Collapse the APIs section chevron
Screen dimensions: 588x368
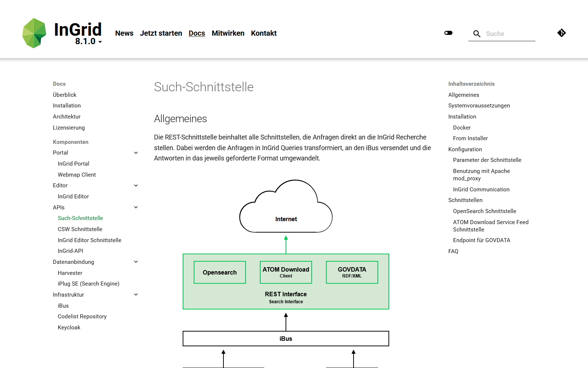[136, 208]
